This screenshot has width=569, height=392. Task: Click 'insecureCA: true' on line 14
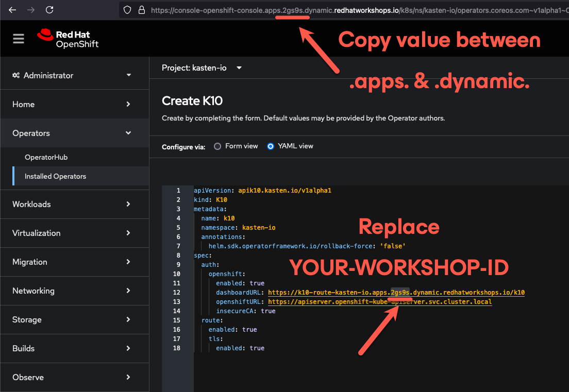click(246, 311)
